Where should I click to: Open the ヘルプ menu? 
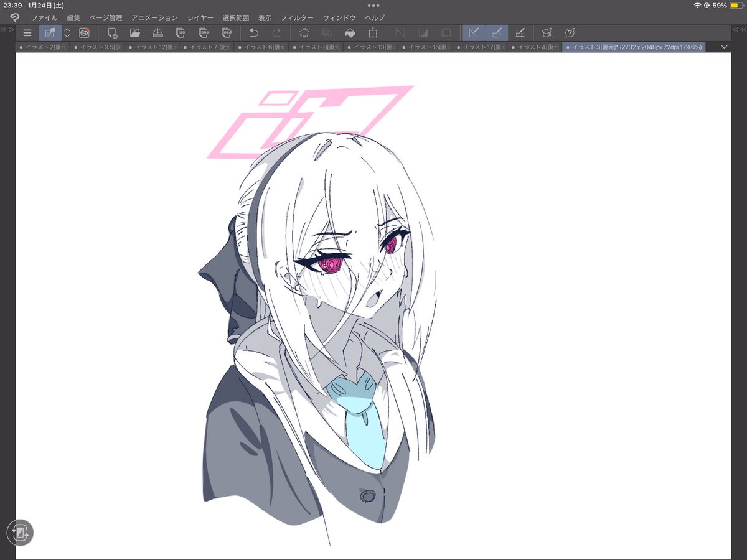tap(375, 17)
